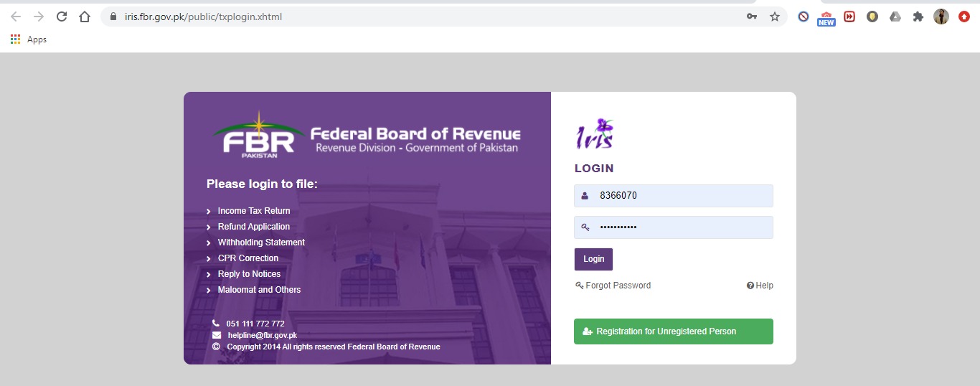This screenshot has width=980, height=386.
Task: Click the chevron beside Refund Application
Action: (209, 227)
